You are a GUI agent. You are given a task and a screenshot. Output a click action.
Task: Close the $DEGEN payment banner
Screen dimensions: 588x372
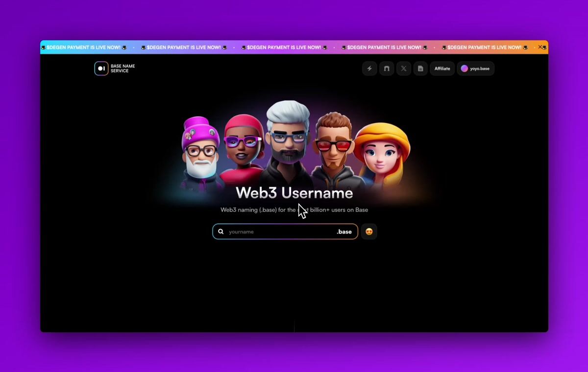(x=540, y=47)
